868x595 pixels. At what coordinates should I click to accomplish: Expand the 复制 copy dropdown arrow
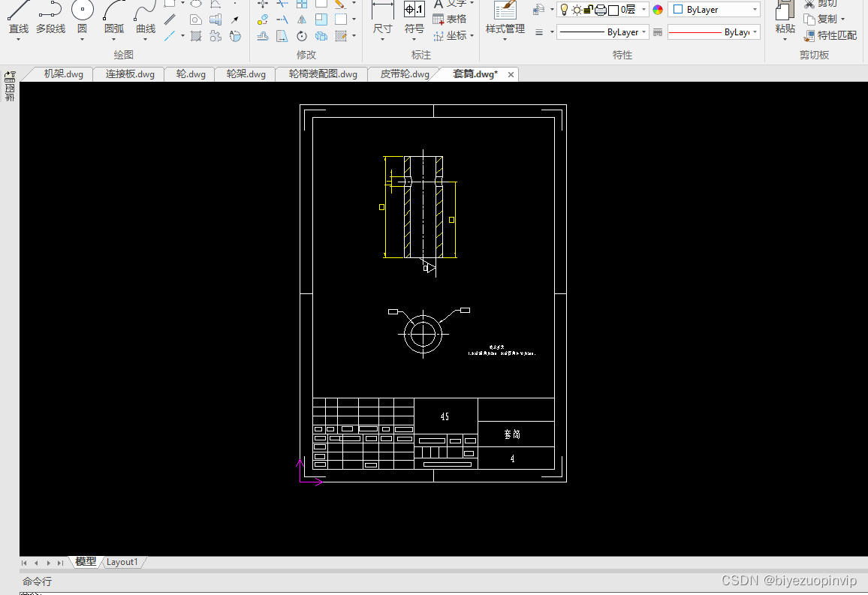coord(843,20)
